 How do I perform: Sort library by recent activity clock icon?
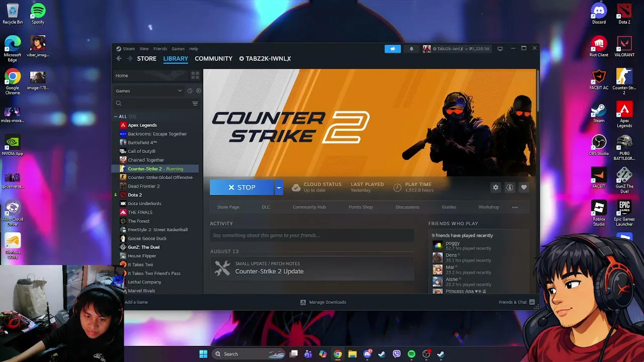[190, 91]
